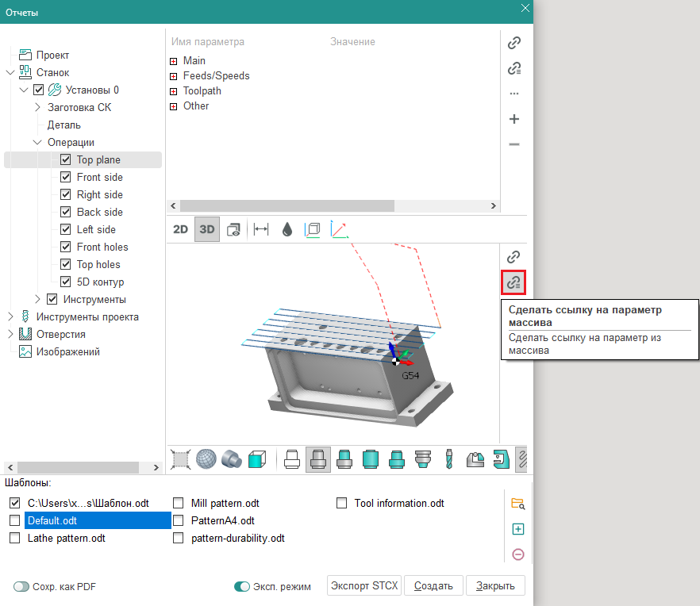Click the Создать button
Image resolution: width=700 pixels, height=606 pixels.
pyautogui.click(x=433, y=586)
